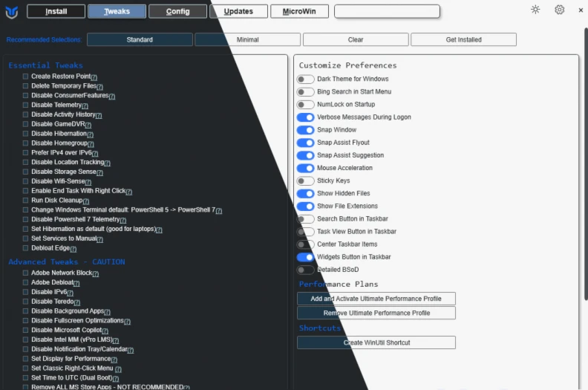Toggle Show File Extensions switch
The width and height of the screenshot is (588, 390).
305,206
